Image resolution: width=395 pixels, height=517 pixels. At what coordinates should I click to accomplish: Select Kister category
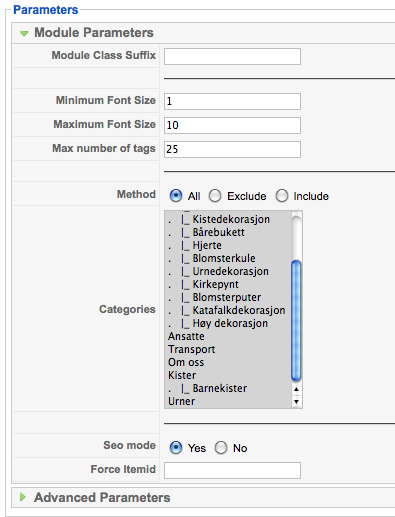point(228,375)
